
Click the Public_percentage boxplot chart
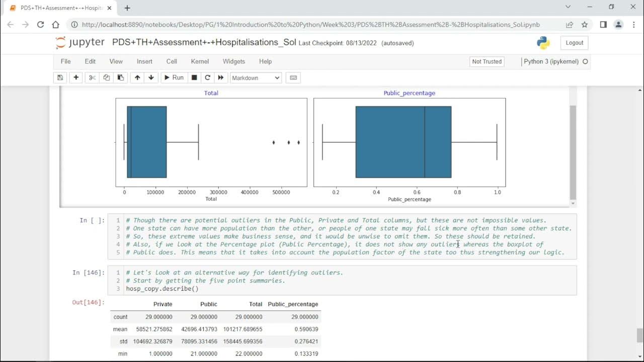pyautogui.click(x=410, y=142)
